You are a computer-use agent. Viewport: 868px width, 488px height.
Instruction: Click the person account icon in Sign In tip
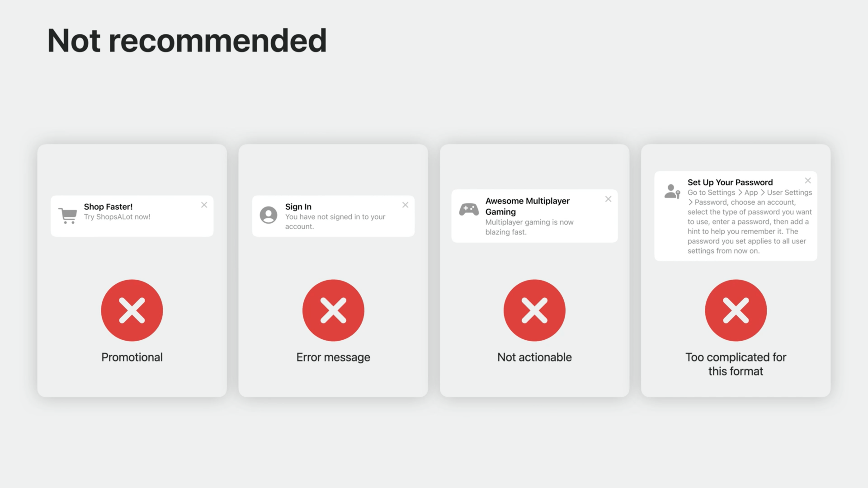pos(269,215)
